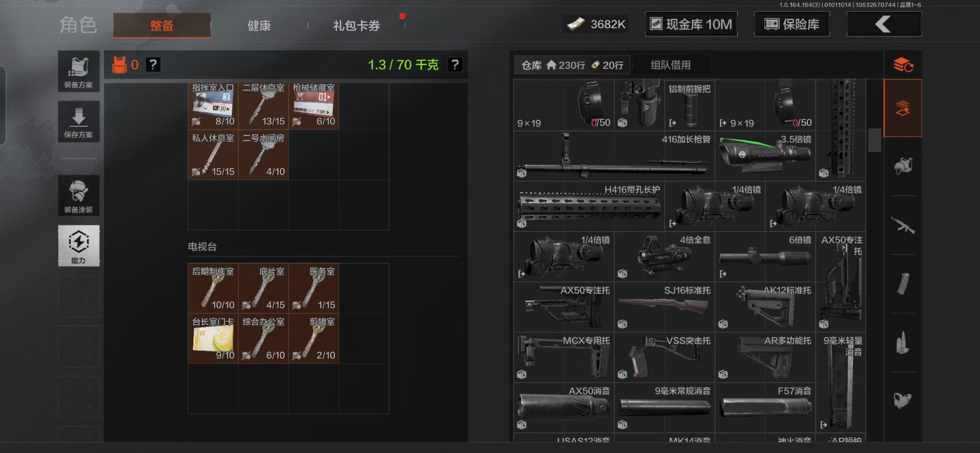Click the armor vest counter icon

[x=119, y=65]
